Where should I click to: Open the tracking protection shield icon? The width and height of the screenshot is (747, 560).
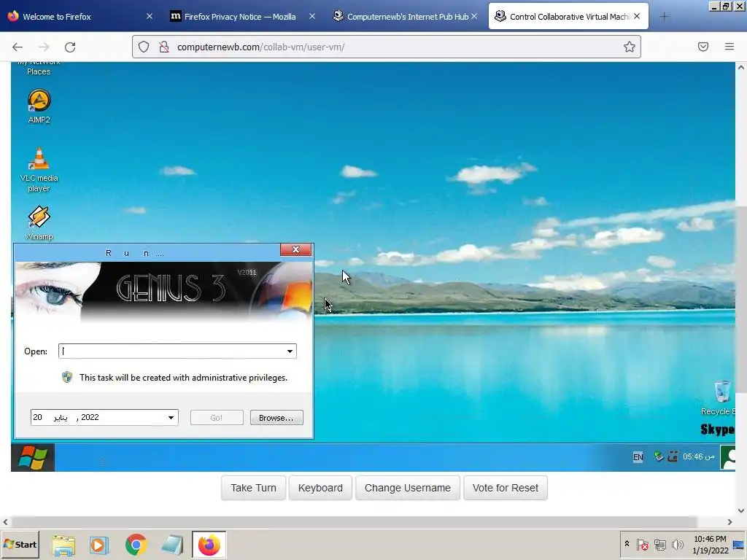[x=144, y=47]
